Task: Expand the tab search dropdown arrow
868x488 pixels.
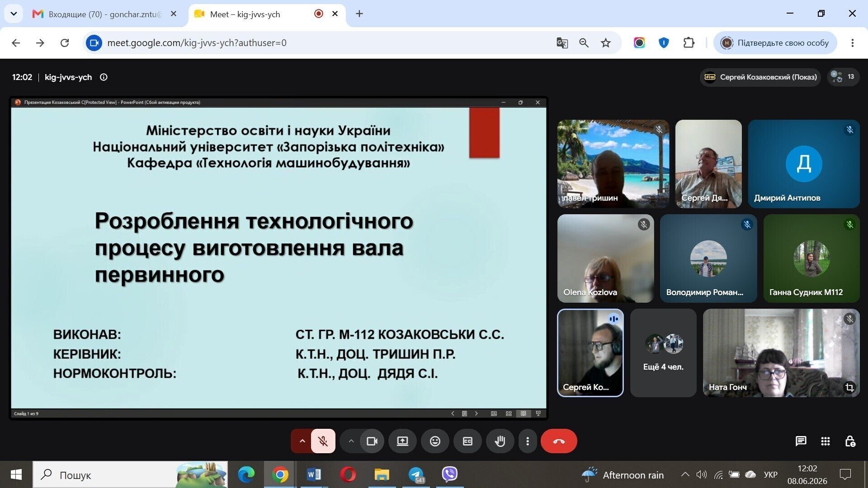Action: tap(14, 14)
